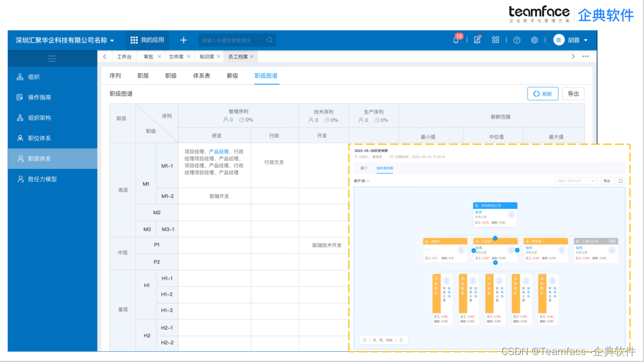The image size is (644, 362).
Task: Open the help question mark icon
Action: point(517,40)
